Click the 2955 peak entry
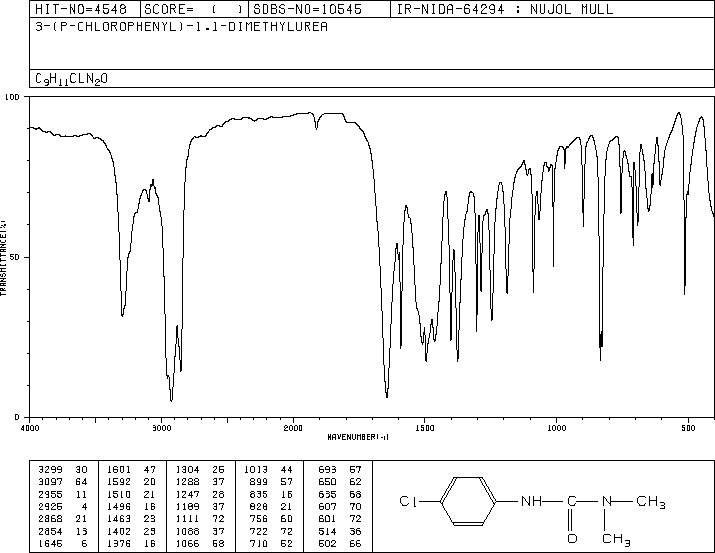The image size is (715, 553). point(62,494)
